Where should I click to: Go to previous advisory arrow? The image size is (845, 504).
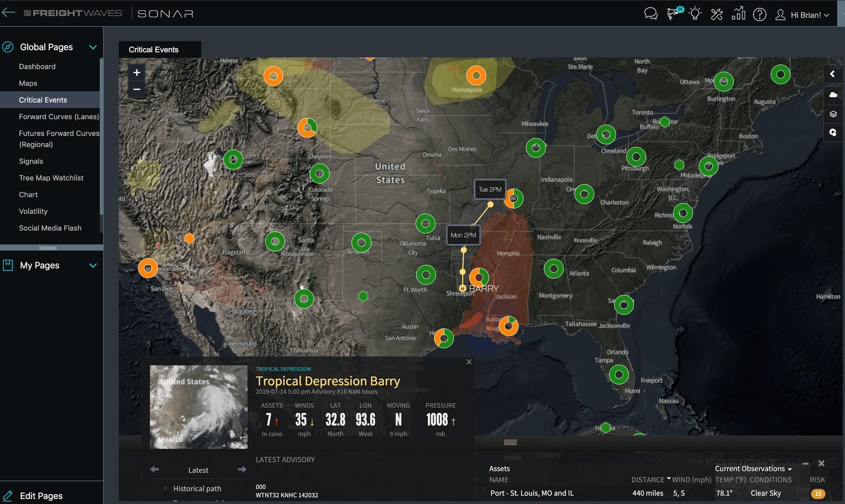click(x=155, y=470)
